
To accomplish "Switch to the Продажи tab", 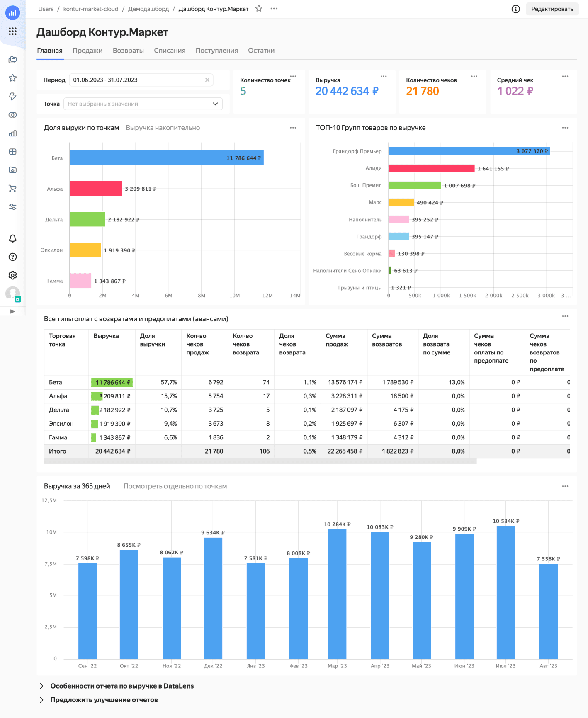I will pos(87,51).
